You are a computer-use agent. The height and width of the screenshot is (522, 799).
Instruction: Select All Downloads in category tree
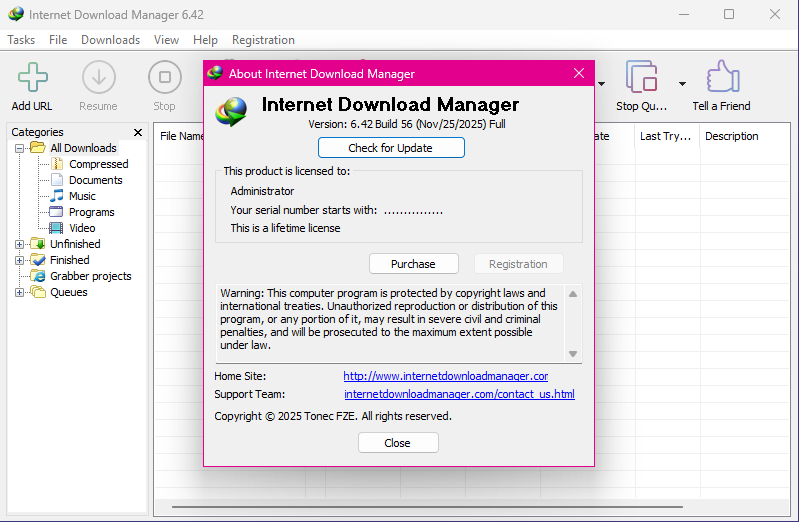pos(84,148)
